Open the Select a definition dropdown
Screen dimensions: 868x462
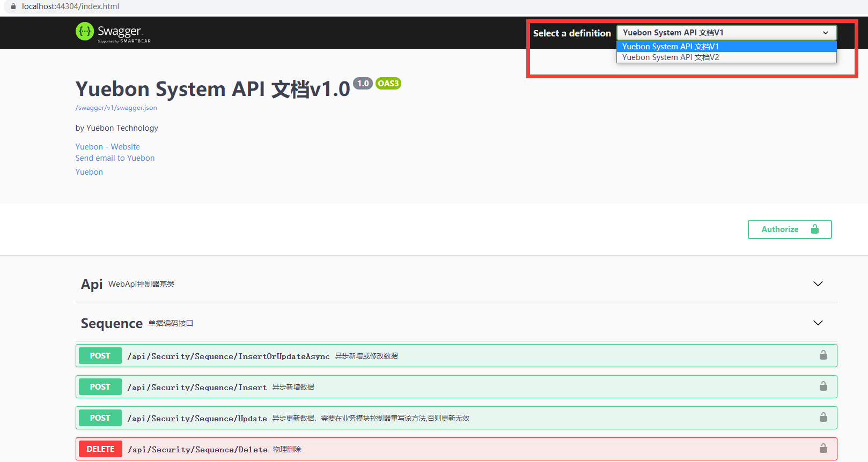point(726,33)
